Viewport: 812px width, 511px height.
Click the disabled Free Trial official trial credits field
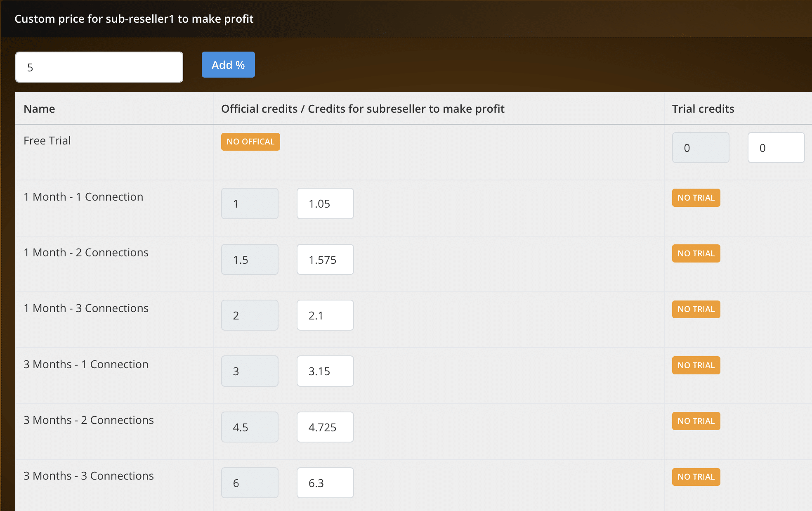[700, 148]
